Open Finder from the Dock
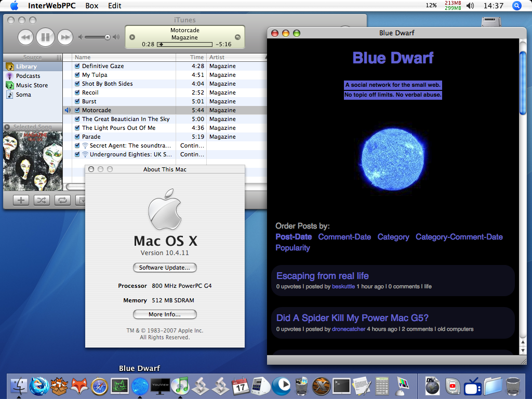This screenshot has width=532, height=399. (19, 386)
